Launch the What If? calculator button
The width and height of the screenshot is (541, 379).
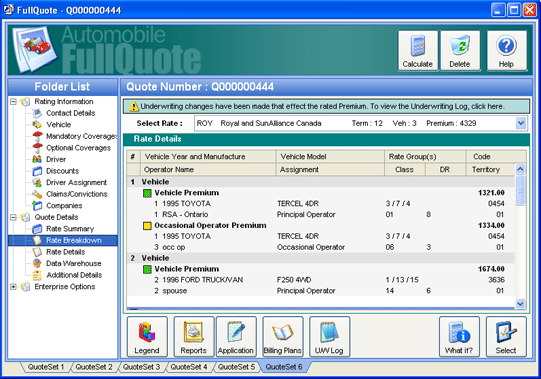click(459, 337)
